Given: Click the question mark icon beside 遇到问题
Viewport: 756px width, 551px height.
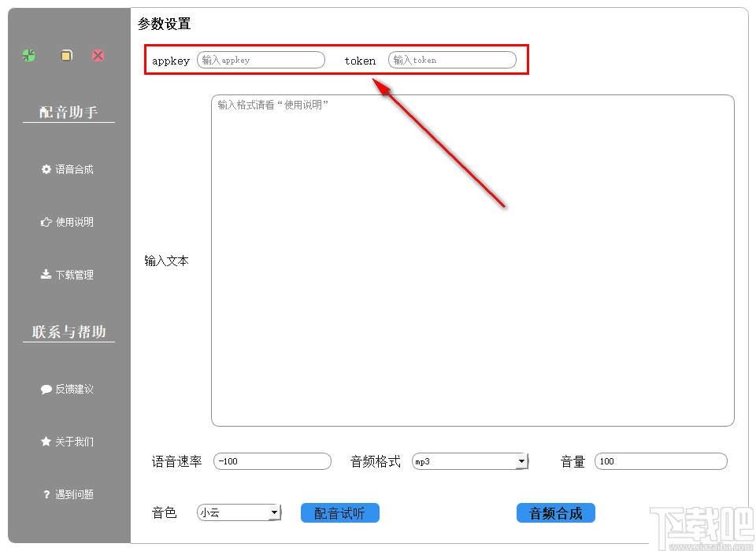Looking at the screenshot, I should (46, 494).
